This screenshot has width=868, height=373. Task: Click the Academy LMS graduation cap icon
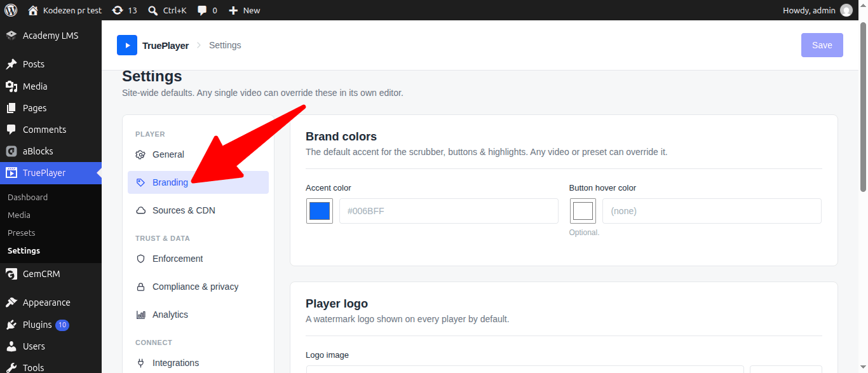tap(11, 36)
